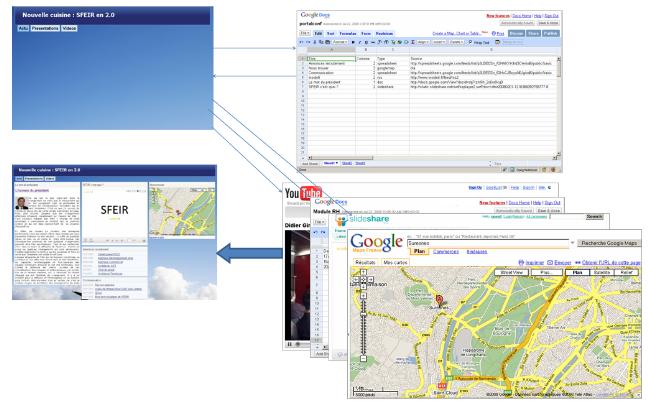Open L'humeur du président link
The width and height of the screenshot is (648, 406).
point(32,191)
